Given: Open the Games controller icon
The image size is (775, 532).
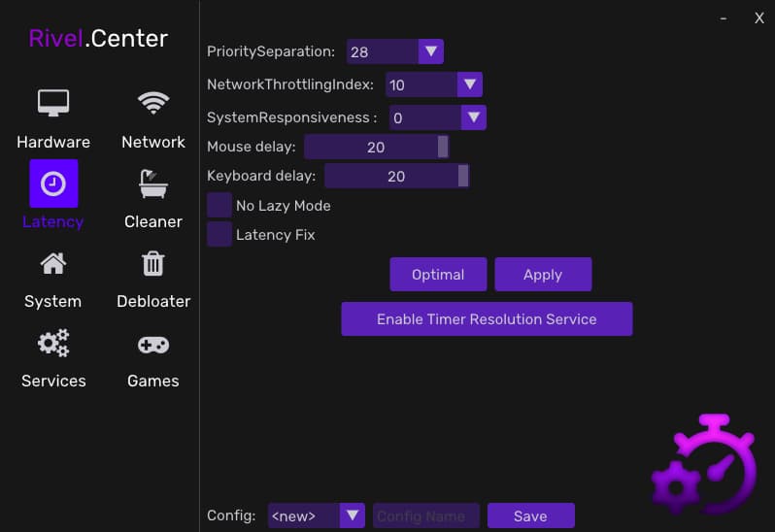Looking at the screenshot, I should [x=153, y=345].
